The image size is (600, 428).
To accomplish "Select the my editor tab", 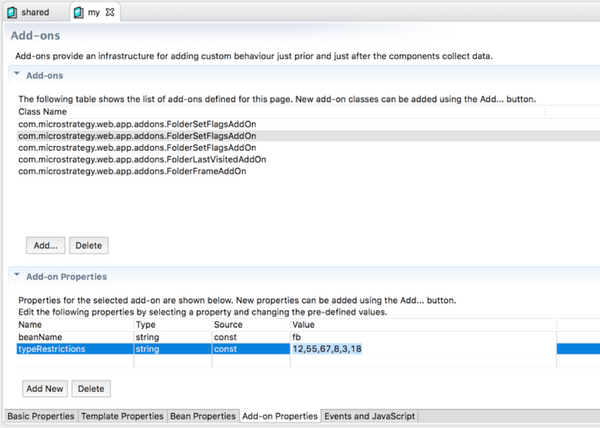I will (x=95, y=12).
